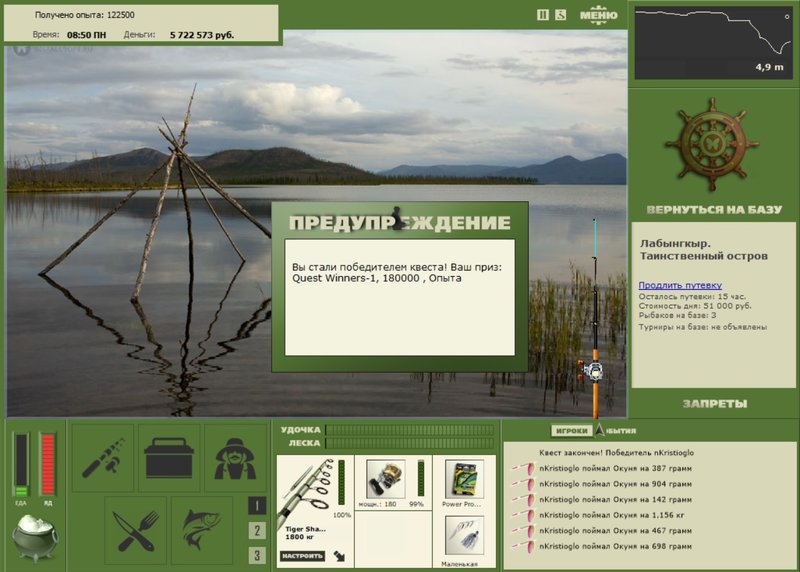
Task: Click the lure icon beside 142 грамм entry
Action: [524, 499]
